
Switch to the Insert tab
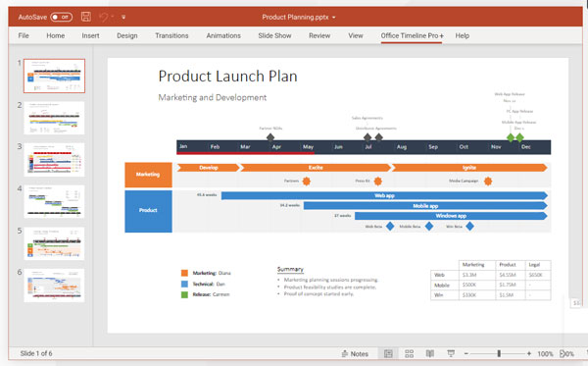click(90, 35)
